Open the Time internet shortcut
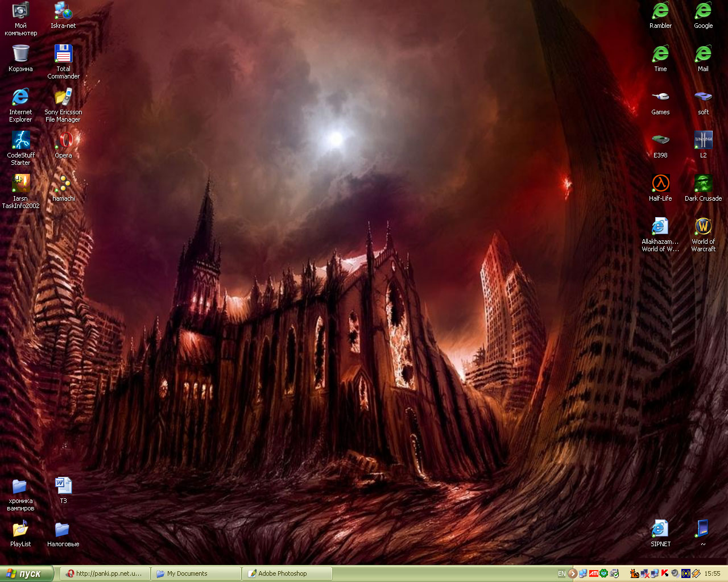 point(660,59)
